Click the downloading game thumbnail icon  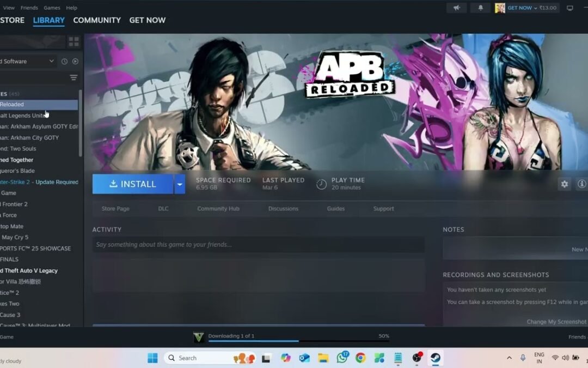pos(199,337)
